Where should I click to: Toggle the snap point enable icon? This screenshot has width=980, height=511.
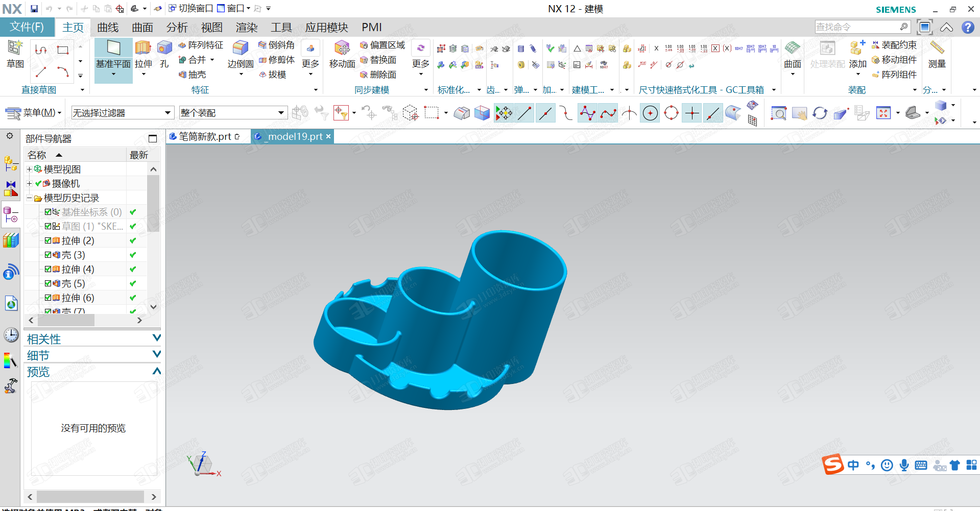point(504,113)
